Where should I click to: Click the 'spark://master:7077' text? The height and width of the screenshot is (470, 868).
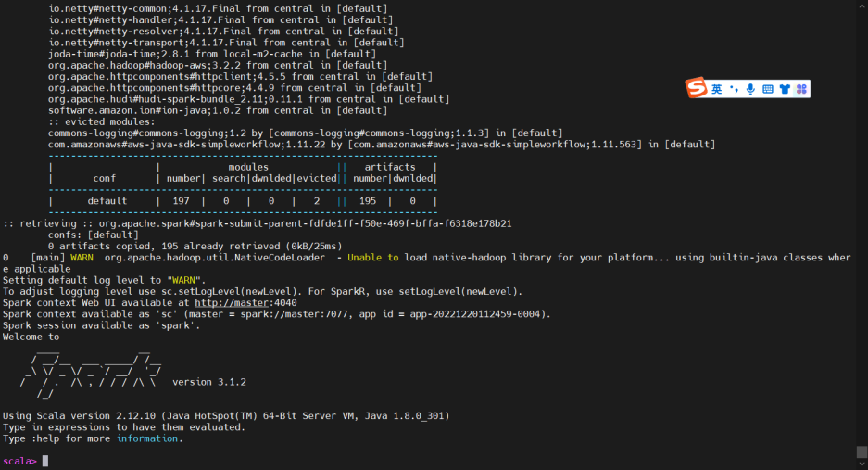tap(294, 314)
